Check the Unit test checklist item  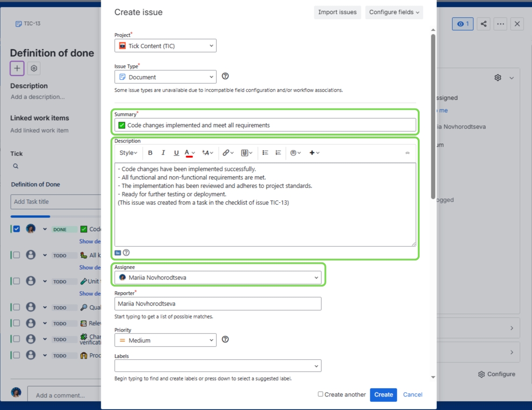[17, 281]
